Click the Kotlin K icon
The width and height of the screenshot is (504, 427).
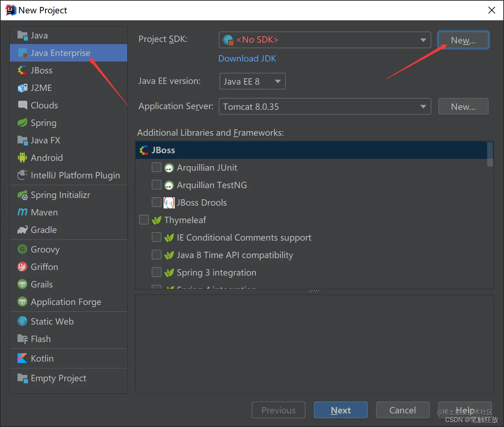22,358
